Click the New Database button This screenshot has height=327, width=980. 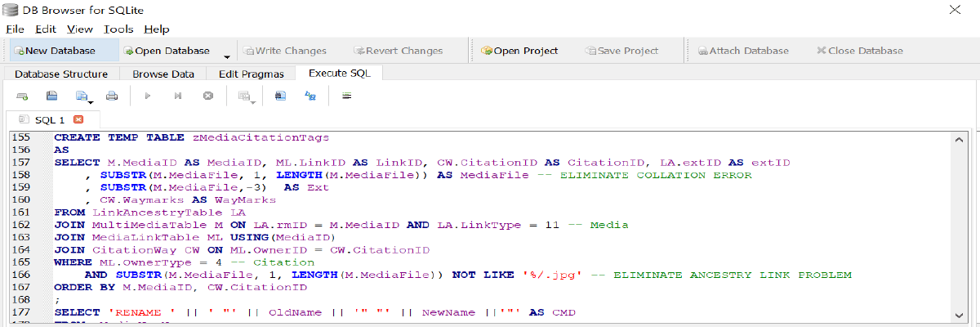click(x=54, y=51)
